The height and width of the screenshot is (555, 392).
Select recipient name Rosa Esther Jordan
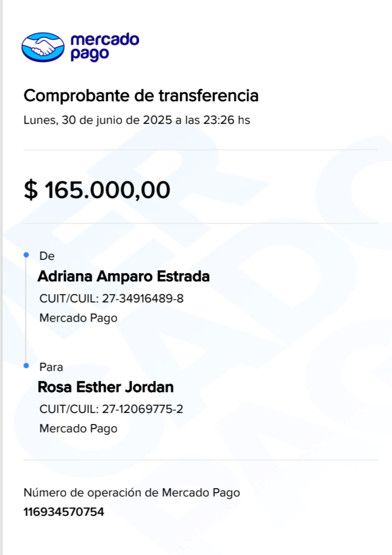pos(106,387)
